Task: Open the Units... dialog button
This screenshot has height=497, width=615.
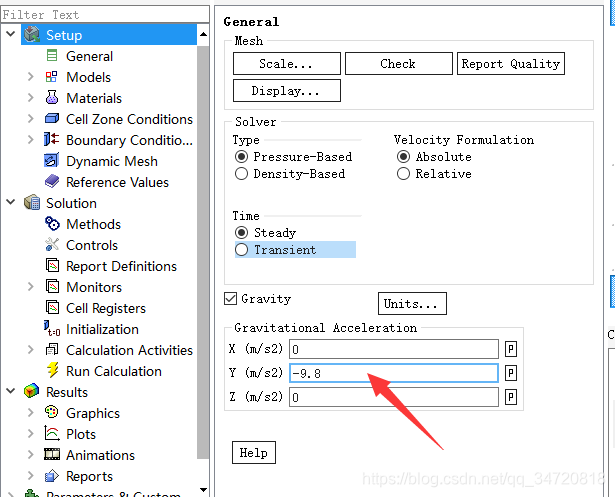Action: (x=412, y=303)
